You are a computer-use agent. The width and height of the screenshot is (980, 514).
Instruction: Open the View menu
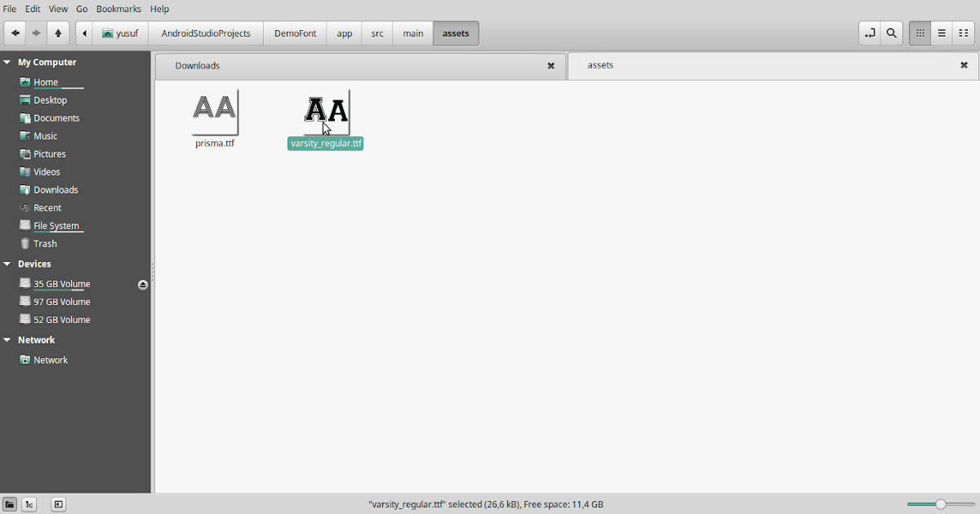58,9
